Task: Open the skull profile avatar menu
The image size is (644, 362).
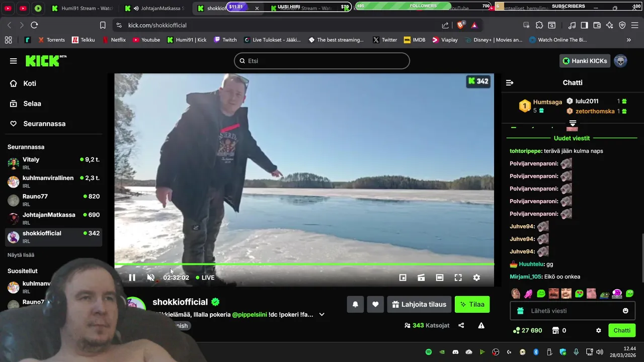Action: pos(620,61)
